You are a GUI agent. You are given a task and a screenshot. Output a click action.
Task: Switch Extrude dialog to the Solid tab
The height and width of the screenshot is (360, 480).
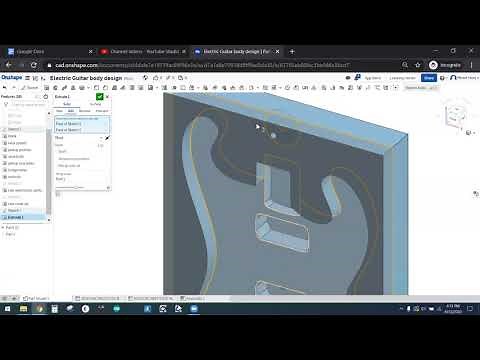67,104
